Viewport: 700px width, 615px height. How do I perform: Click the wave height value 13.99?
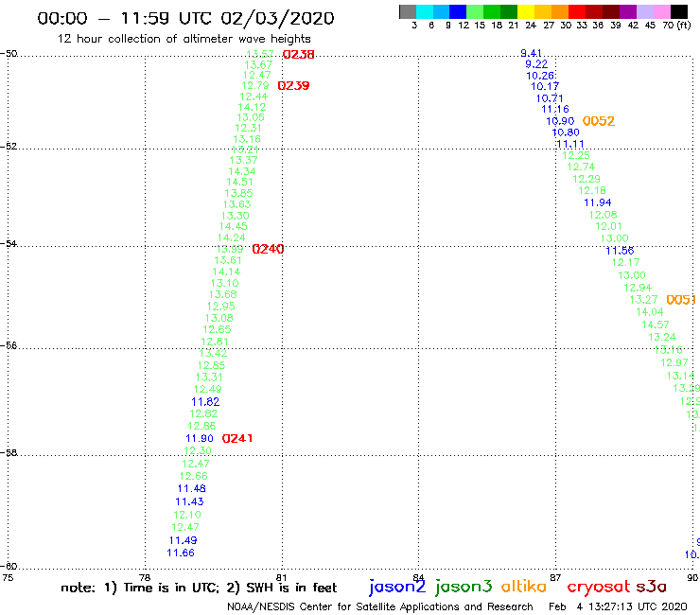(230, 249)
